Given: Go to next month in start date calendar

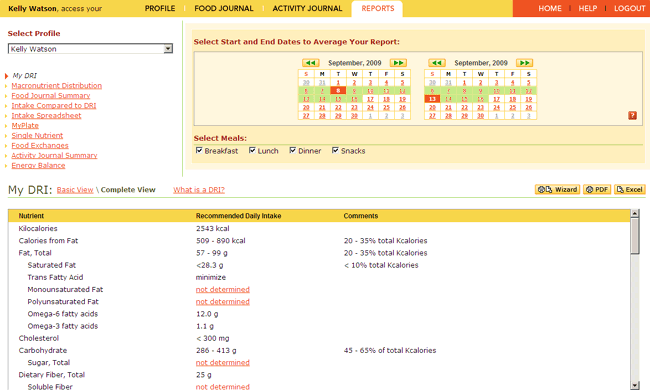Looking at the screenshot, I should tap(398, 63).
